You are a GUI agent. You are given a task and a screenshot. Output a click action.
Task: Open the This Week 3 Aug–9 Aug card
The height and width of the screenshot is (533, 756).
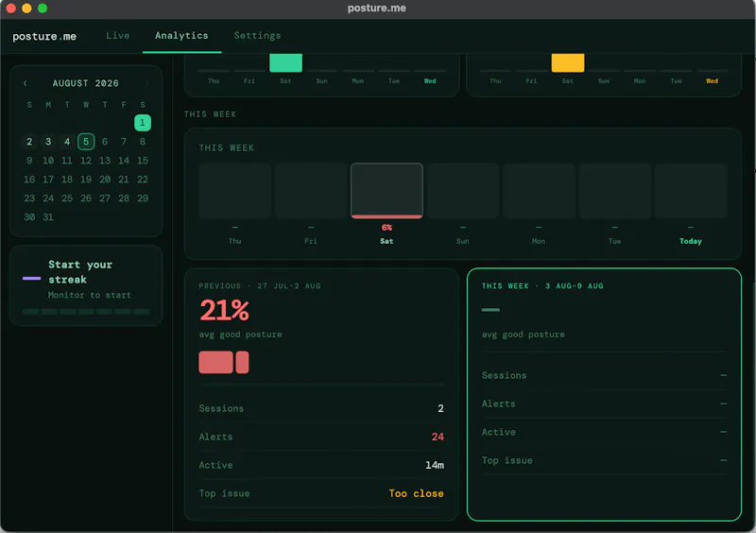coord(604,395)
